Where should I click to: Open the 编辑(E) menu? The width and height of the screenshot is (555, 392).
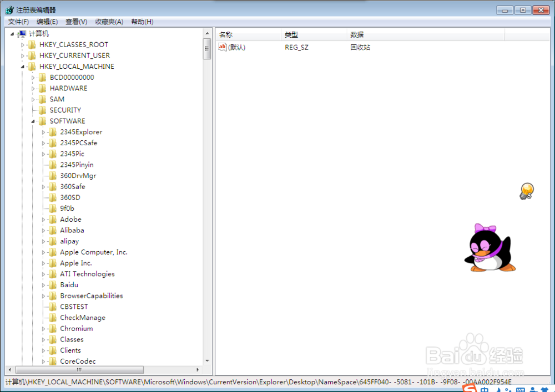pyautogui.click(x=47, y=22)
